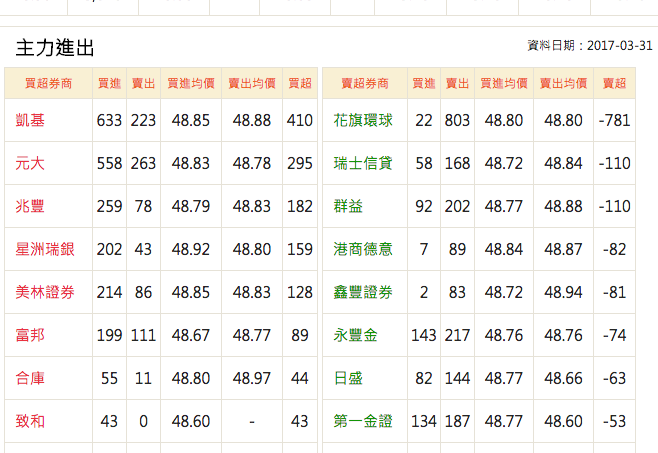Click the 買超券商 column header
Viewport: 658px width, 453px height.
click(x=48, y=84)
